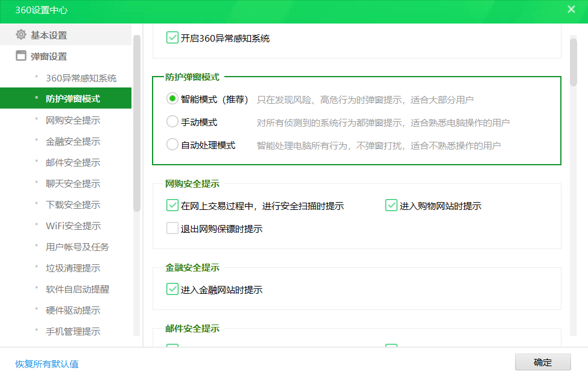Click 防护弹窗模式 group heading
Image resolution: width=588 pixels, height=377 pixels.
192,77
